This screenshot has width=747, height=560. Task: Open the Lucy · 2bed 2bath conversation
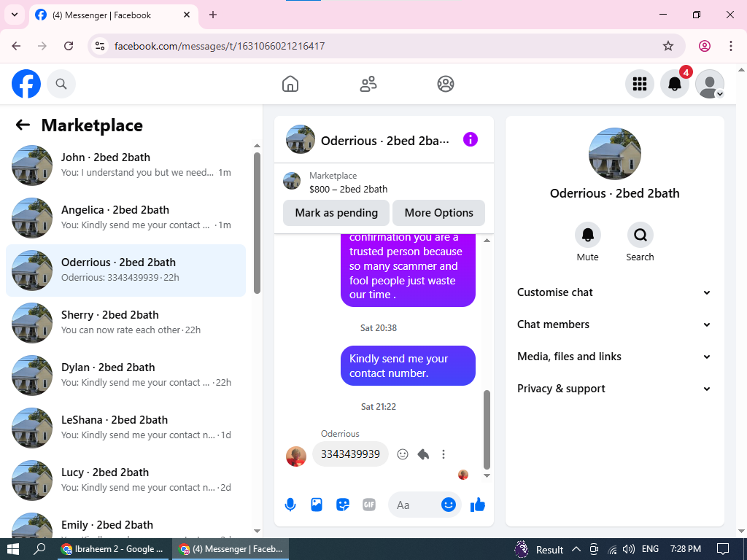125,481
